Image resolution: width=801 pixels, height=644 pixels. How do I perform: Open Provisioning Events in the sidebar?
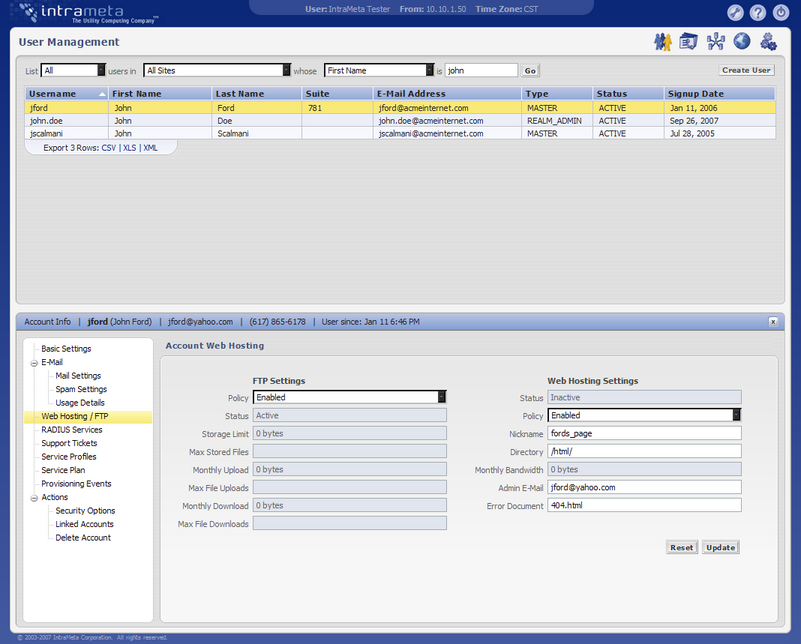77,484
